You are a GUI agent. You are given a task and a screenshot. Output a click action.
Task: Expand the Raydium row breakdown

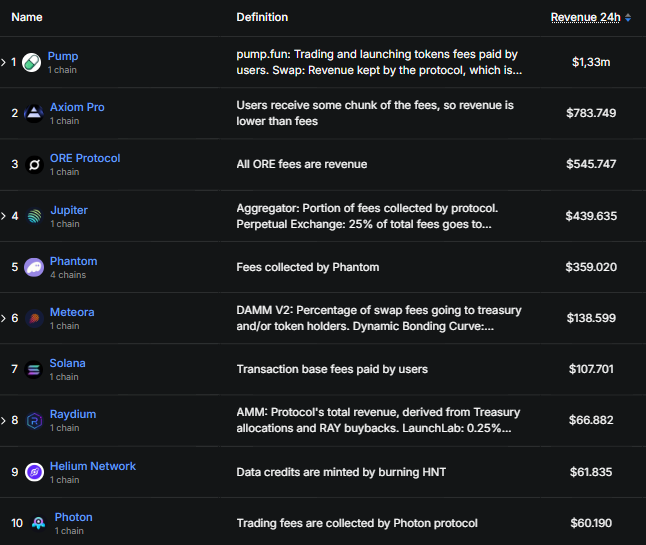(4, 420)
